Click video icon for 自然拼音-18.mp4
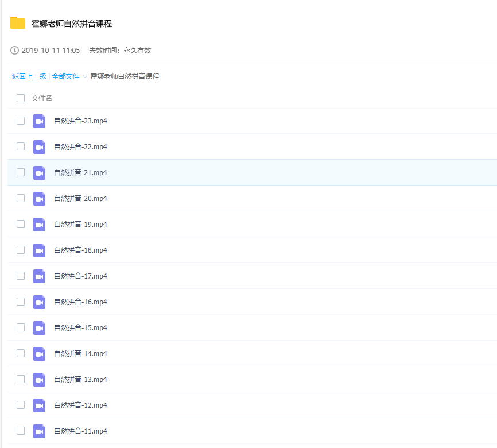Viewport: 497px width, 448px height. 39,250
